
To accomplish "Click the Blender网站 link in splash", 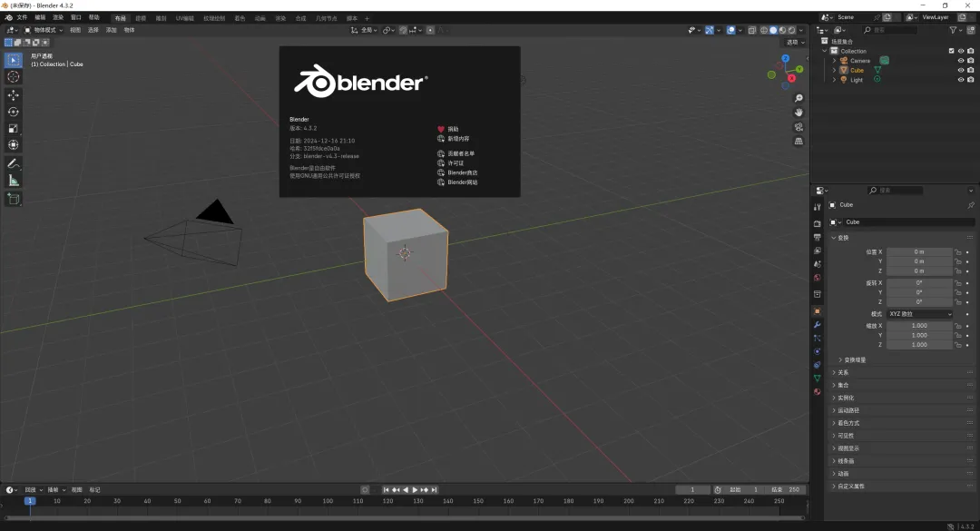I will [x=463, y=182].
